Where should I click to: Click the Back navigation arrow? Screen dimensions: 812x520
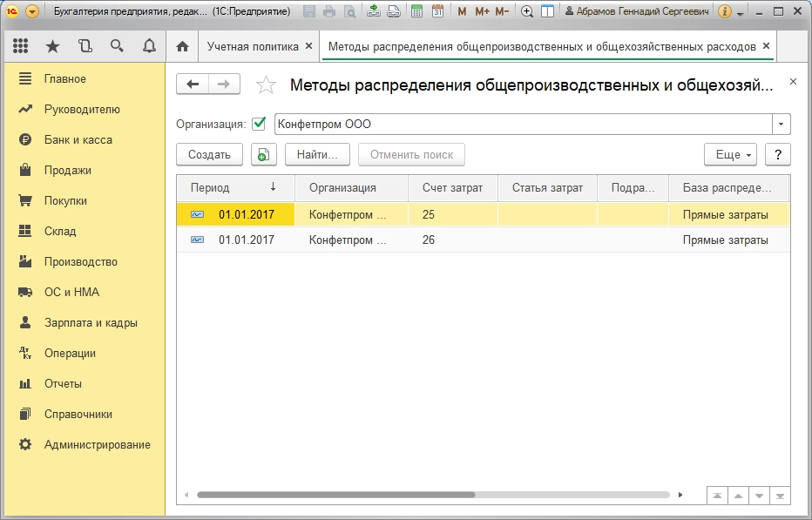point(193,84)
